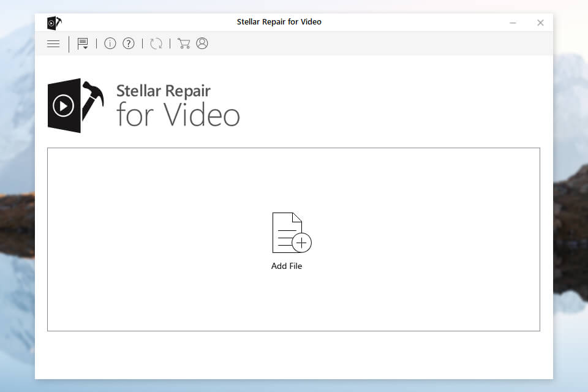Click Add File to select a video
Viewport: 588px width, 392px height.
coord(287,266)
